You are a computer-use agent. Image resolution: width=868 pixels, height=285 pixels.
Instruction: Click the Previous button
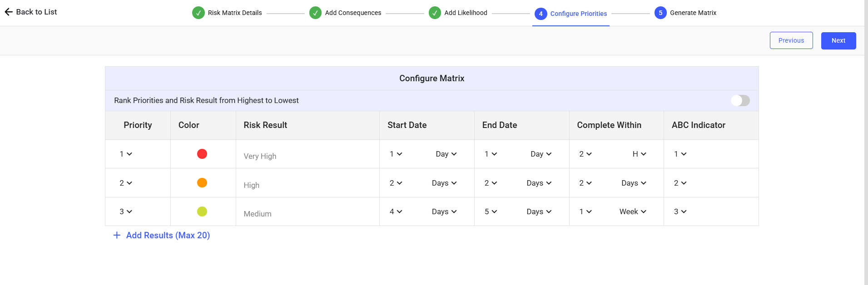(791, 40)
